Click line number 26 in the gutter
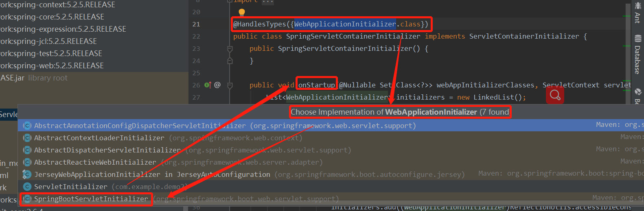 point(196,85)
